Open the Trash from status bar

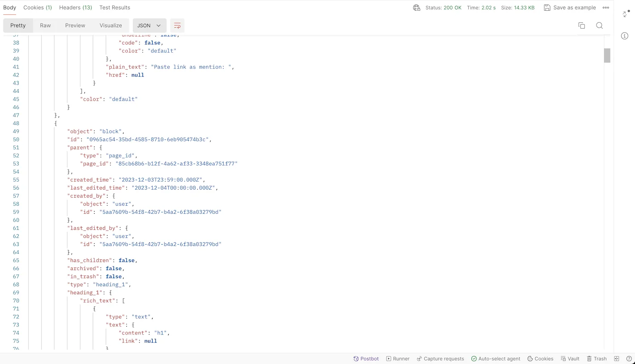coord(597,359)
